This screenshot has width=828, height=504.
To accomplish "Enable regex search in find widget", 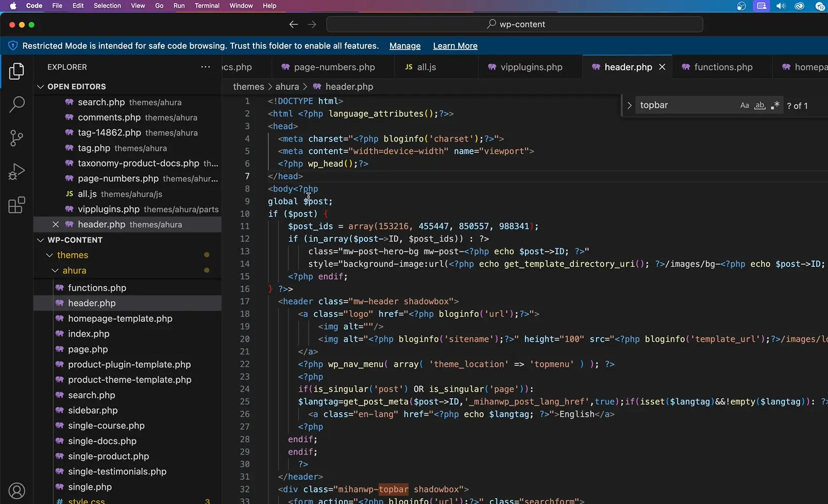I will tap(775, 105).
